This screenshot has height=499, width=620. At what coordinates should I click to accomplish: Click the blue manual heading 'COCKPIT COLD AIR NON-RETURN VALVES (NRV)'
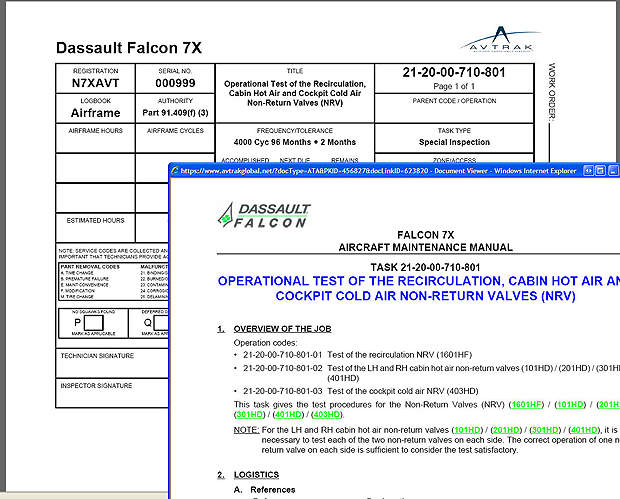pos(425,296)
